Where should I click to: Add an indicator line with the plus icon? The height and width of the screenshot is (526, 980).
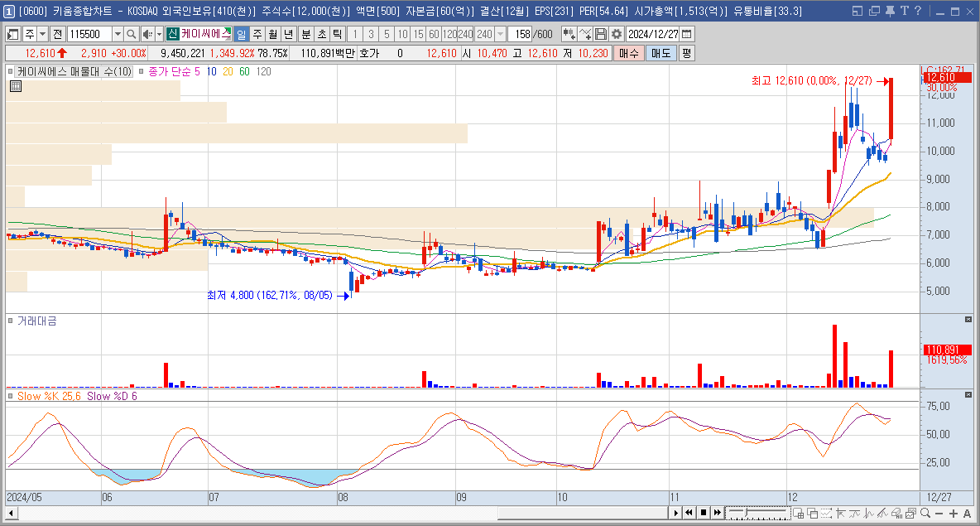585,35
